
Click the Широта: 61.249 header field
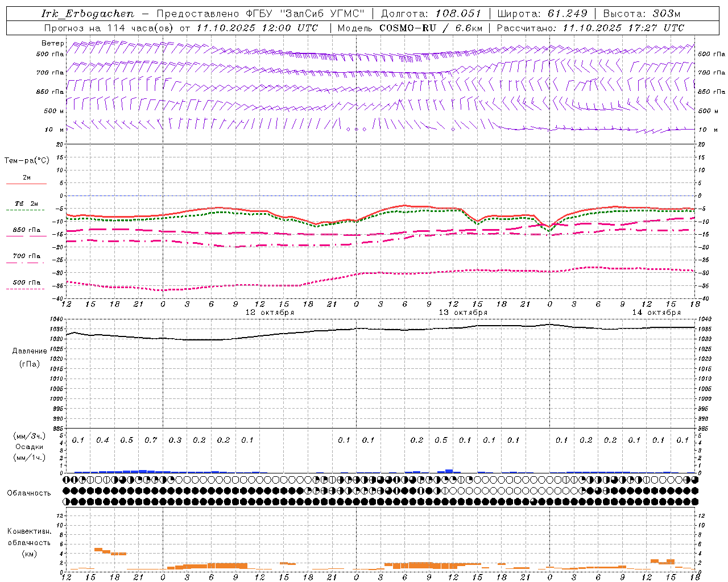(x=542, y=14)
